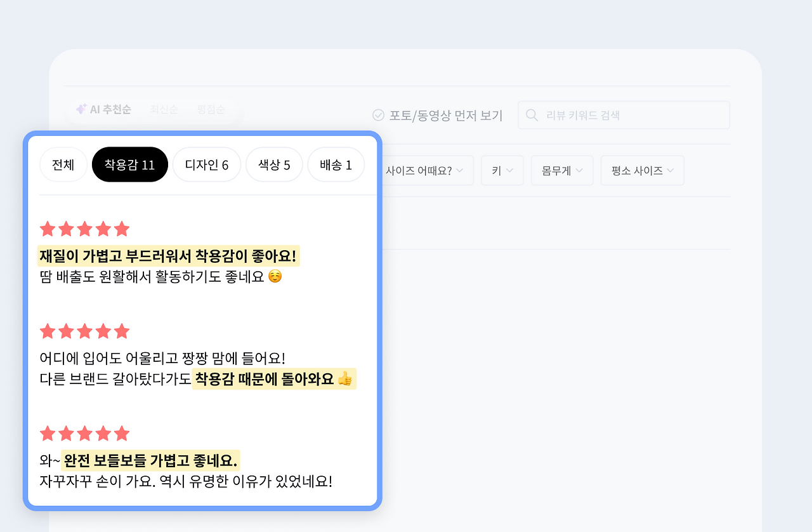Switch sorting to 최신순
The height and width of the screenshot is (532, 812).
164,109
